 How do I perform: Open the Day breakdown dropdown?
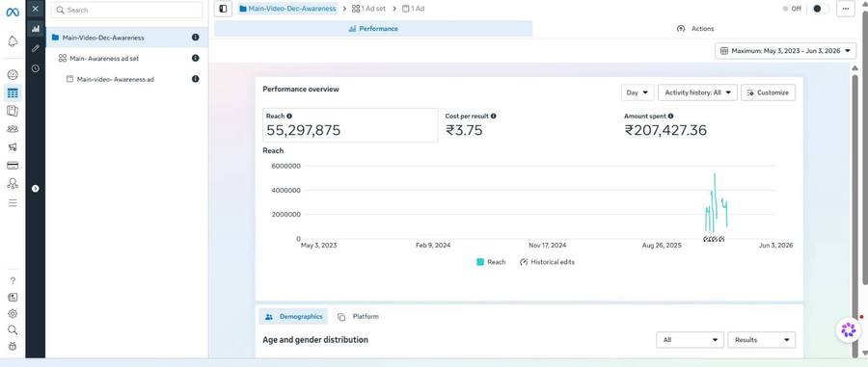[x=637, y=92]
